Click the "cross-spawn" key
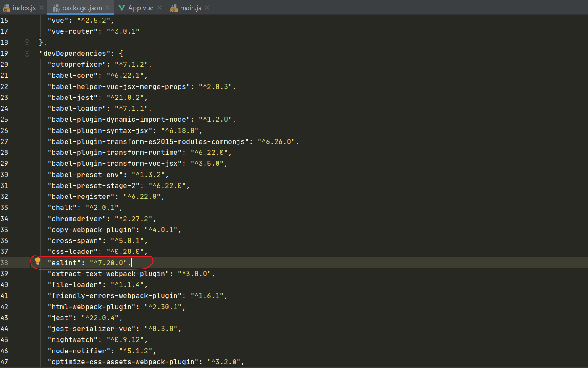The width and height of the screenshot is (588, 368). pyautogui.click(x=75, y=240)
